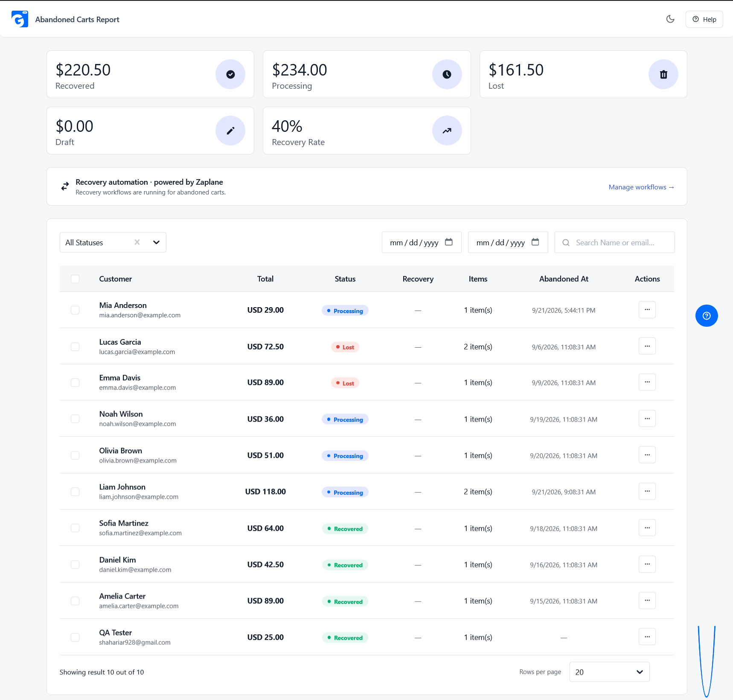Click the Lost trash icon
The width and height of the screenshot is (733, 700).
tap(663, 74)
